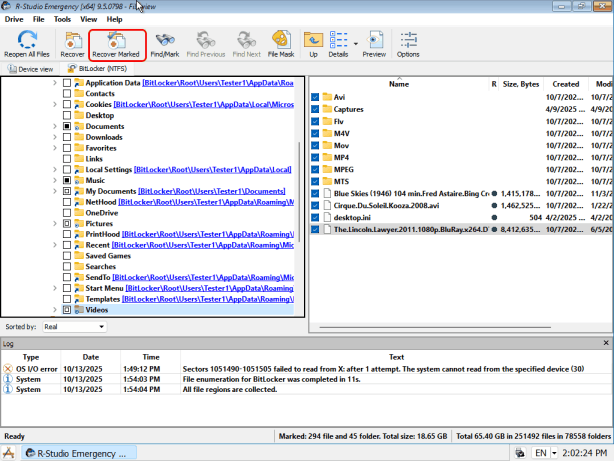
Task: Expand the Music tree node
Action: point(55,180)
